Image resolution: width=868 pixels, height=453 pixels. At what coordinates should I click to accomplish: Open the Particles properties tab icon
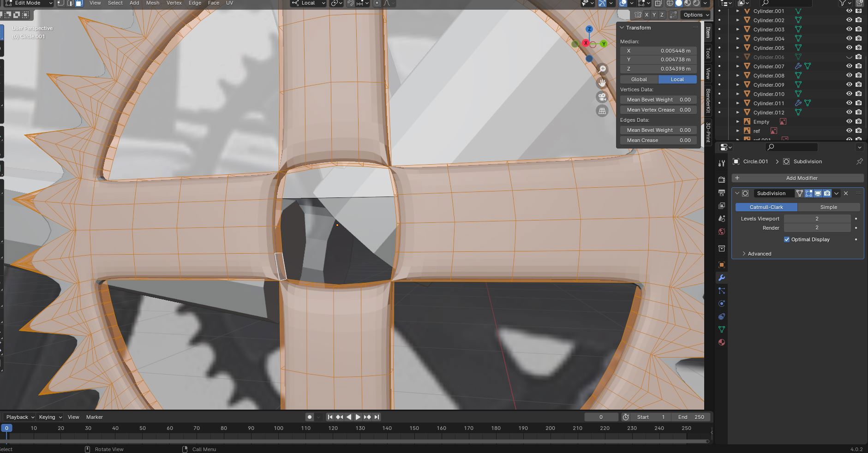pos(722,291)
